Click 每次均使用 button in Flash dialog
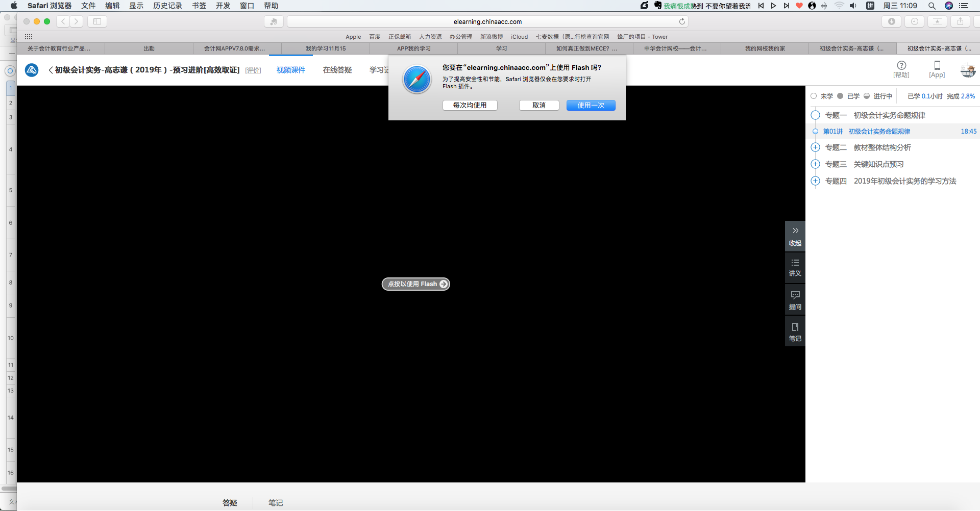Screen dimensions: 980x511 point(470,105)
